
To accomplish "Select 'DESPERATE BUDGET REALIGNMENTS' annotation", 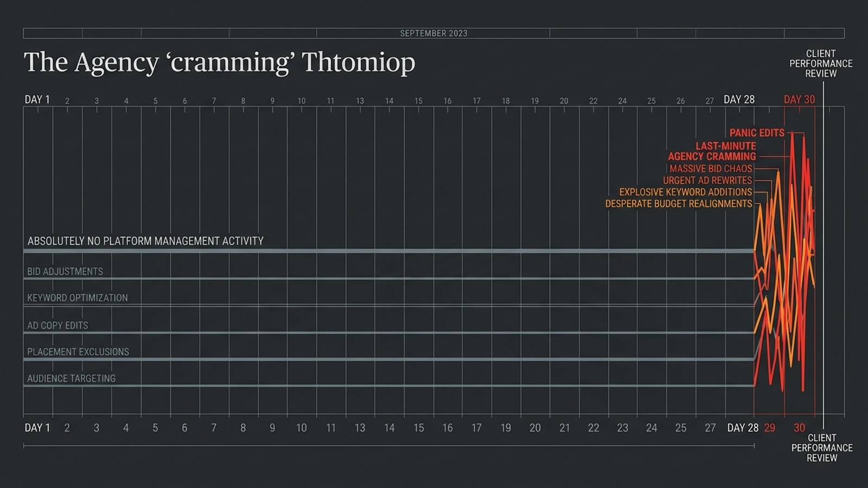I will coord(679,203).
